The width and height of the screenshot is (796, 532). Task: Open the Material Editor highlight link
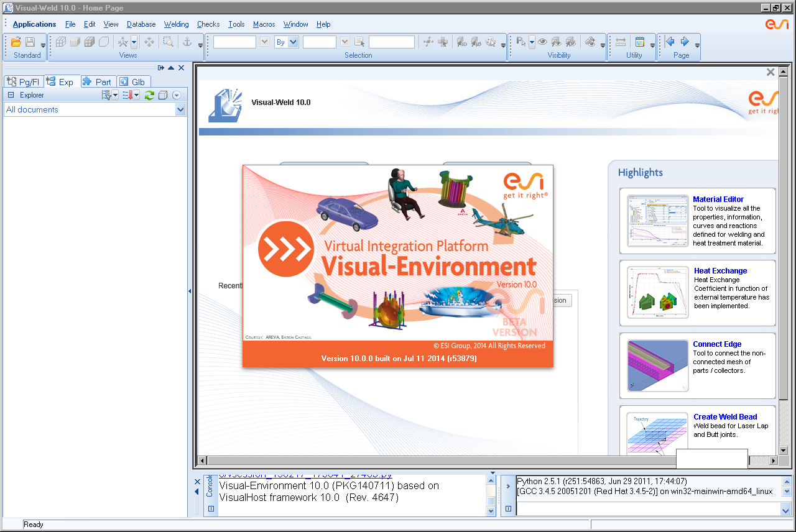click(x=718, y=199)
